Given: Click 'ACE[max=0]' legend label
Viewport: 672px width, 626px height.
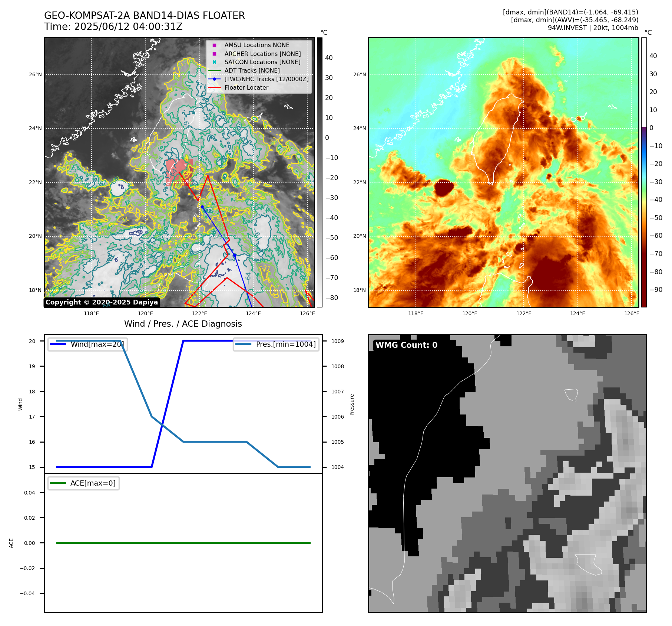Looking at the screenshot, I should click(x=93, y=483).
